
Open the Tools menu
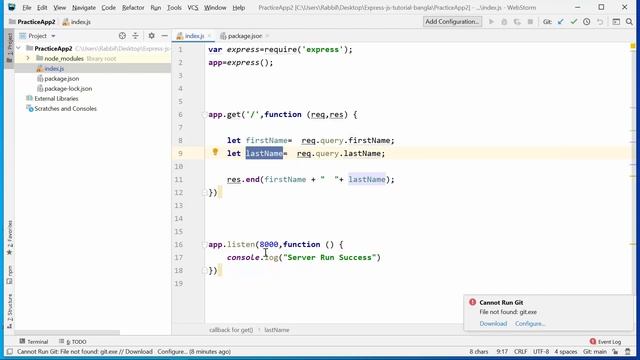click(x=174, y=7)
